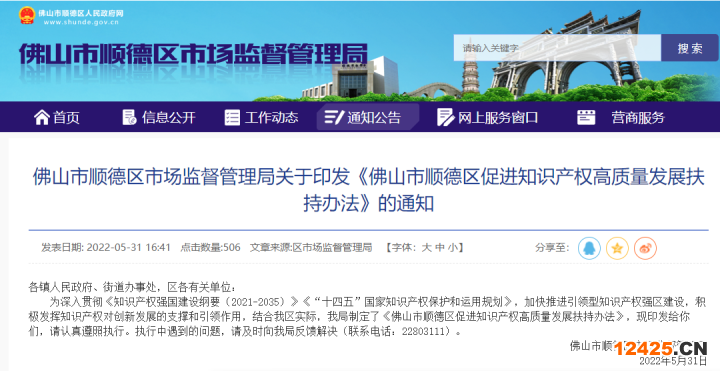Set font size to 大

tap(427, 248)
